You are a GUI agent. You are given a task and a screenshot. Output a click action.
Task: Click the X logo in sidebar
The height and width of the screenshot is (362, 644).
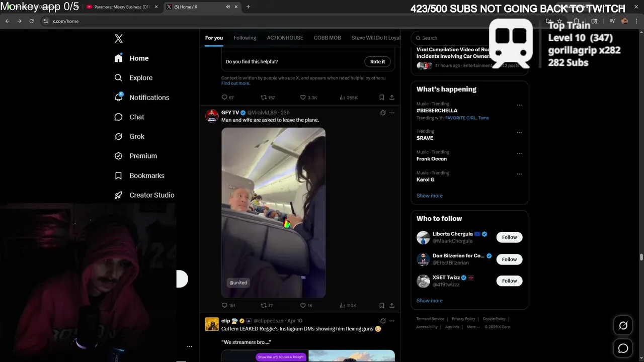click(118, 39)
